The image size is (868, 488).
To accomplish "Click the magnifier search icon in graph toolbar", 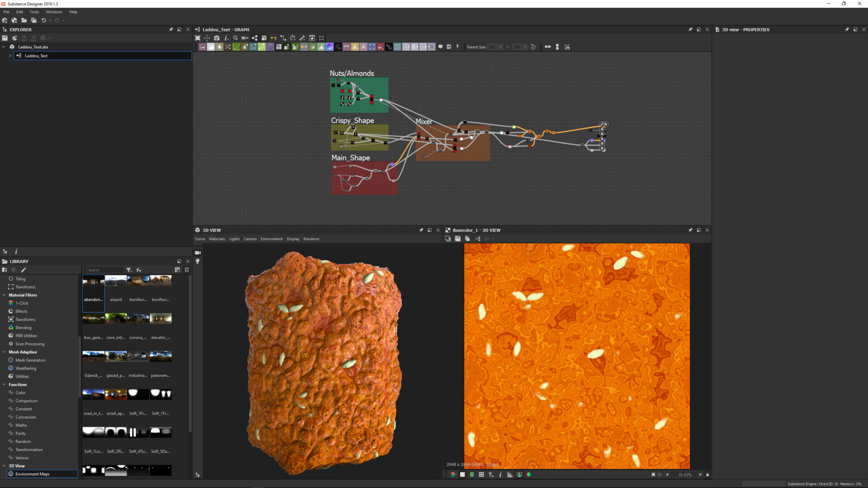I will [235, 38].
